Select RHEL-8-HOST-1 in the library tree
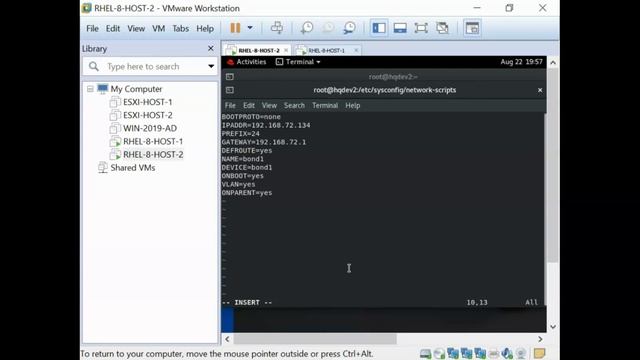 (x=153, y=141)
